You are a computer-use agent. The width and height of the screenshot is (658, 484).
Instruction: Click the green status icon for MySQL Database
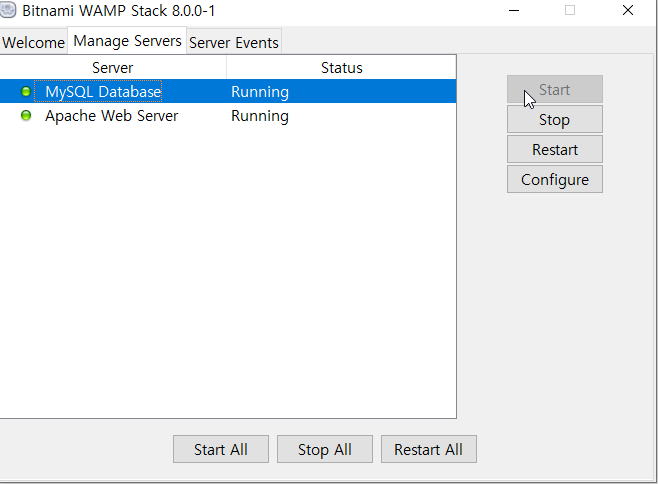click(x=26, y=92)
